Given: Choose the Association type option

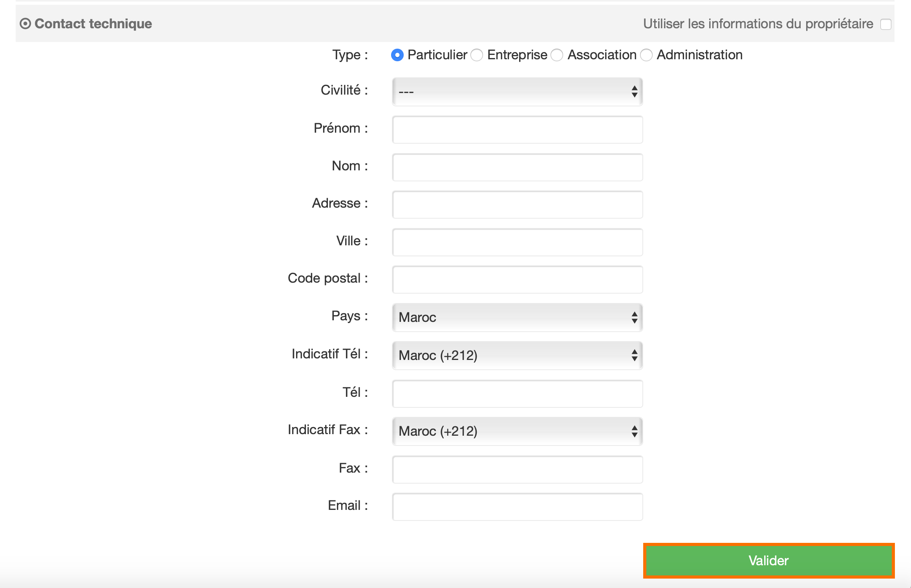Looking at the screenshot, I should pos(557,55).
